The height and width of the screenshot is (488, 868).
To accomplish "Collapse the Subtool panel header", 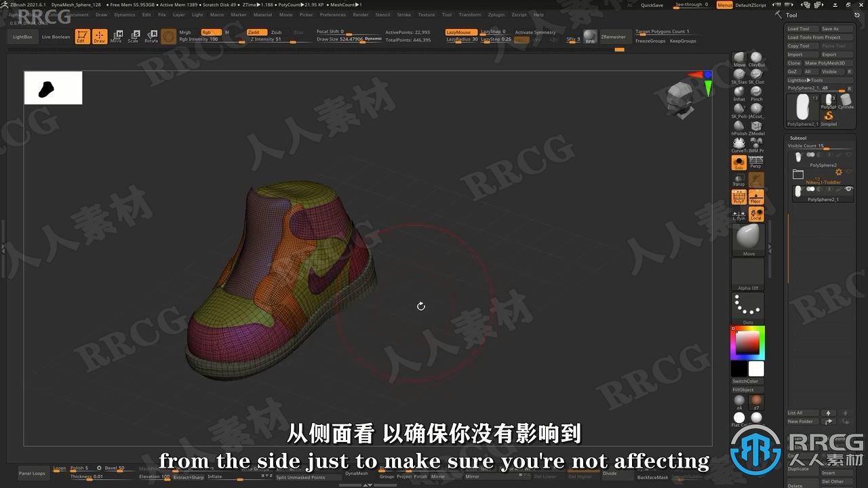I will click(x=797, y=138).
